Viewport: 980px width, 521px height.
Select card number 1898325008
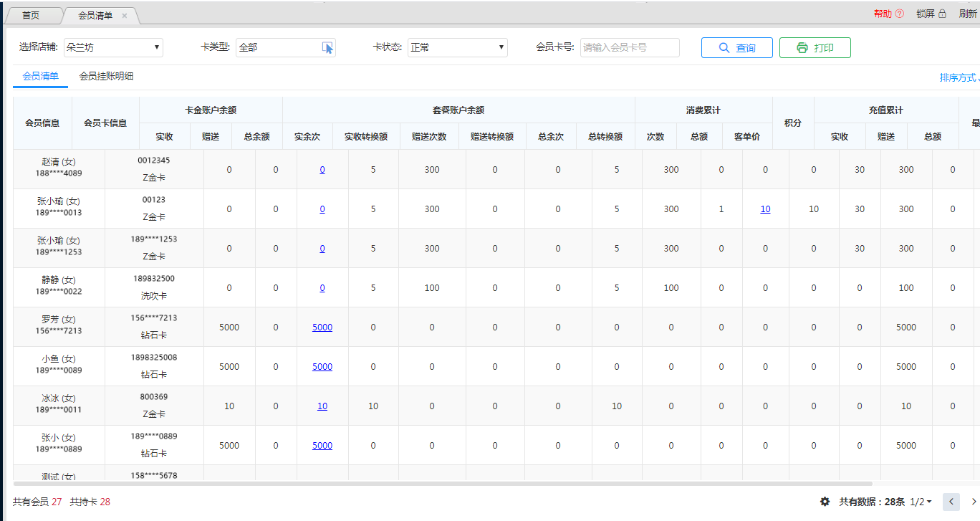click(154, 358)
